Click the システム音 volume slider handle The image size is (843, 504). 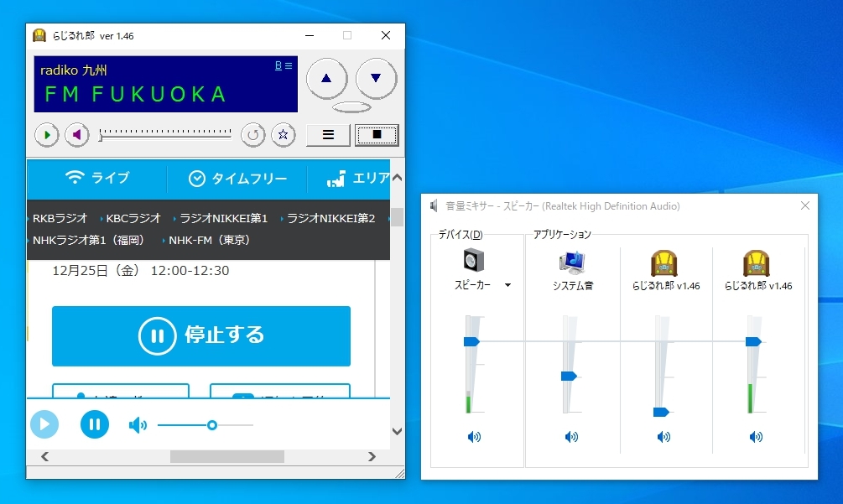click(569, 377)
